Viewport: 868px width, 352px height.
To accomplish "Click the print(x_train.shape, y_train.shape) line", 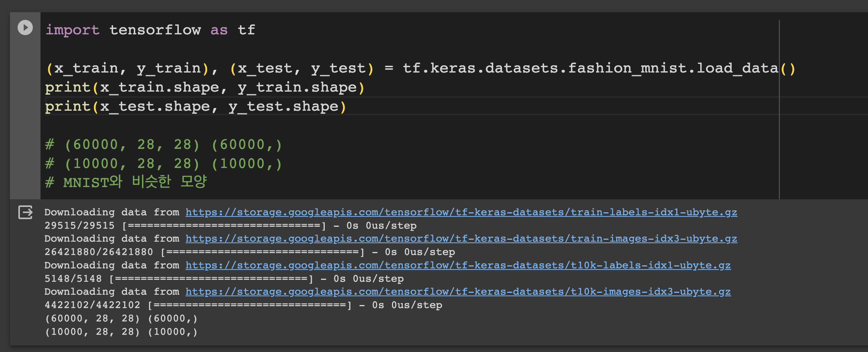I will coord(205,87).
